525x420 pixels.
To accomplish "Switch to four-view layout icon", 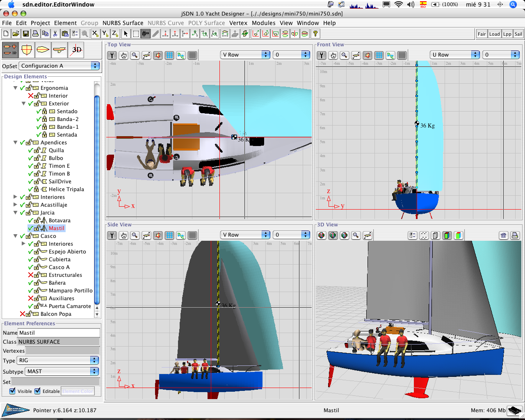I will click(x=10, y=50).
